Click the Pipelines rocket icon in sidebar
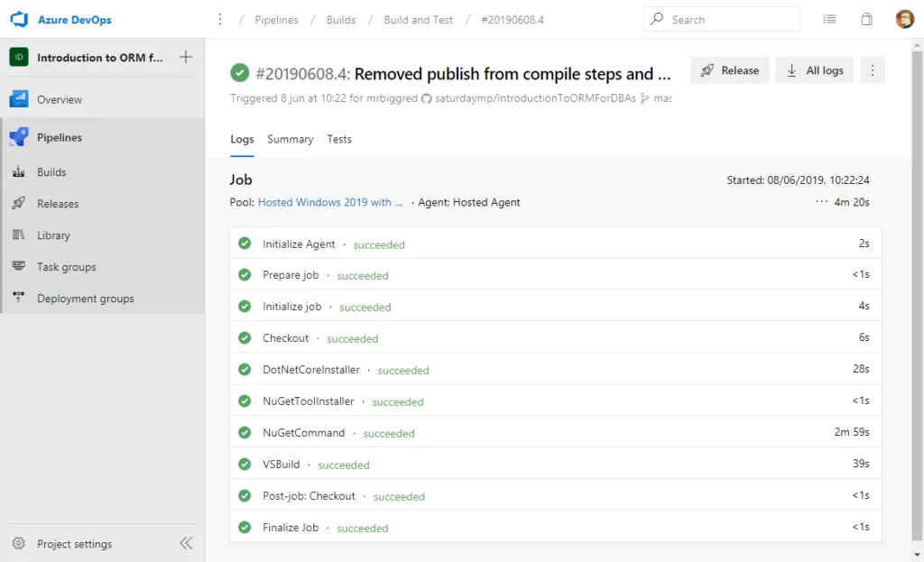The image size is (924, 562). pyautogui.click(x=19, y=137)
